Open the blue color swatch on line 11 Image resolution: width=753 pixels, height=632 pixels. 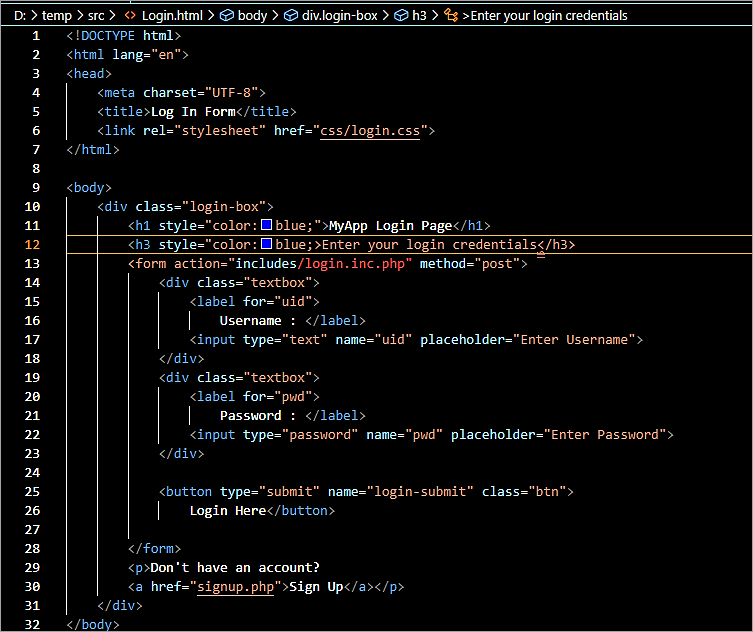click(267, 225)
